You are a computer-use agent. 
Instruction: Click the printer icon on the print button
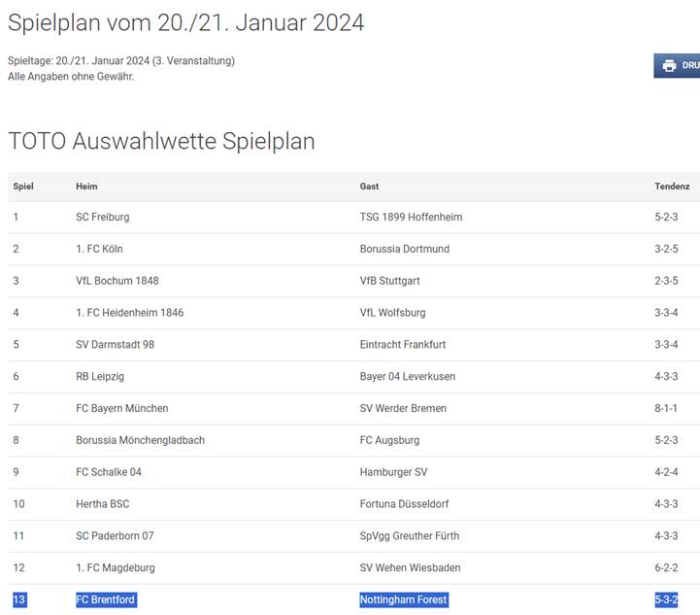[x=669, y=66]
